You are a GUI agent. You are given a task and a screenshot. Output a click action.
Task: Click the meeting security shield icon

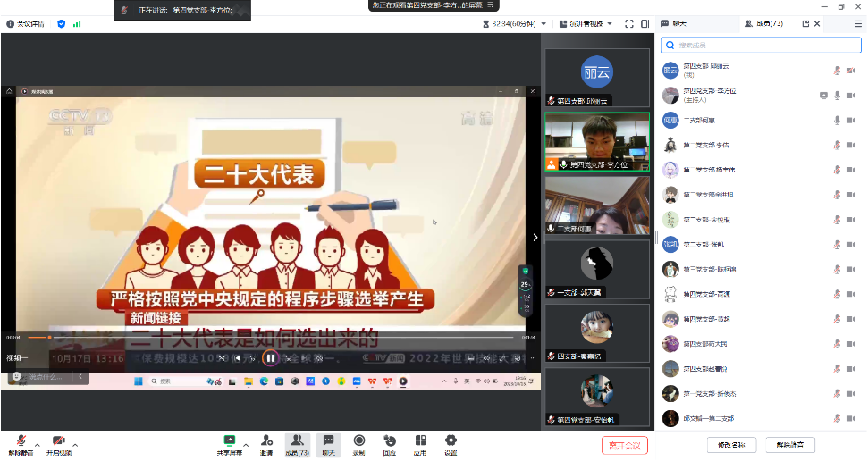click(62, 24)
